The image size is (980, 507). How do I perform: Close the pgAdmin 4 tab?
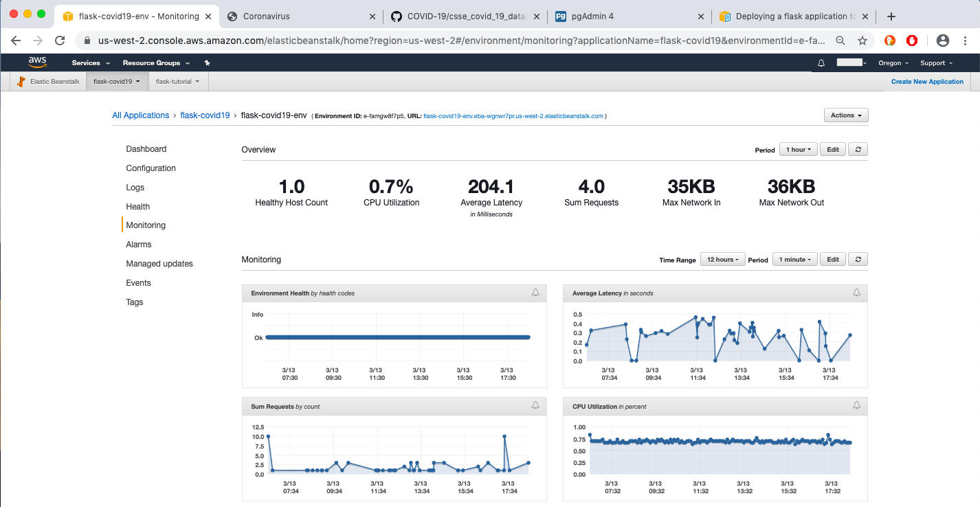coord(701,16)
